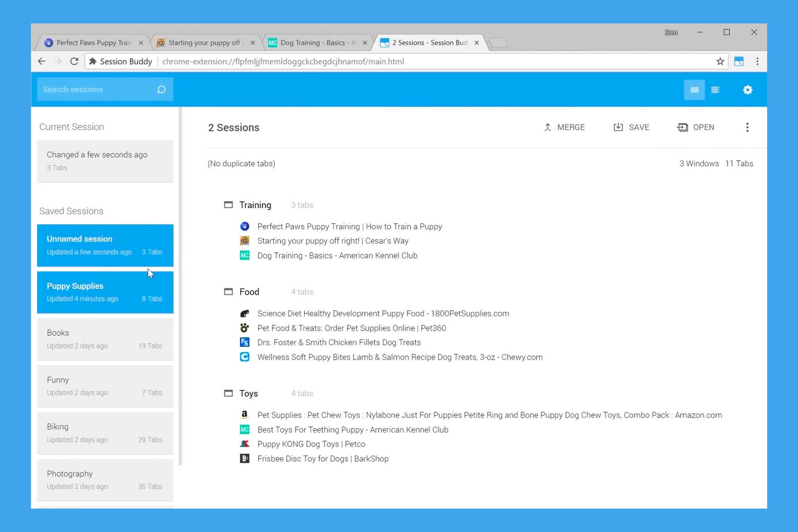Click the Cesar's Way favicon
The height and width of the screenshot is (532, 798).
coord(245,240)
